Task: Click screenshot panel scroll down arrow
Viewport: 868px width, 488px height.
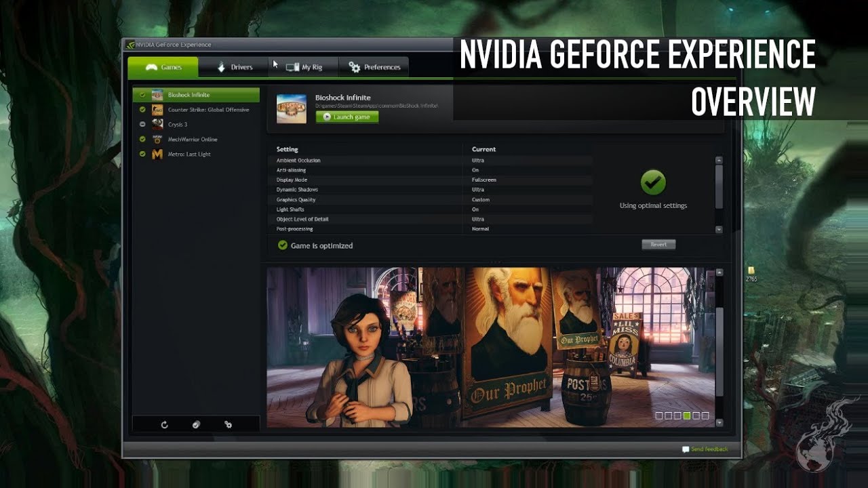Action: [x=719, y=423]
